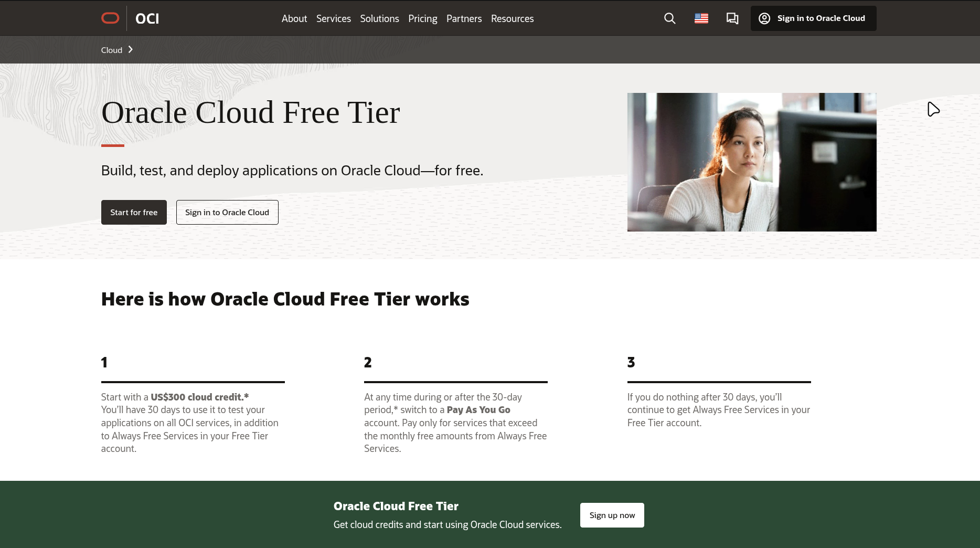Click the Cloud breadcrumb link
980x548 pixels.
pyautogui.click(x=111, y=50)
